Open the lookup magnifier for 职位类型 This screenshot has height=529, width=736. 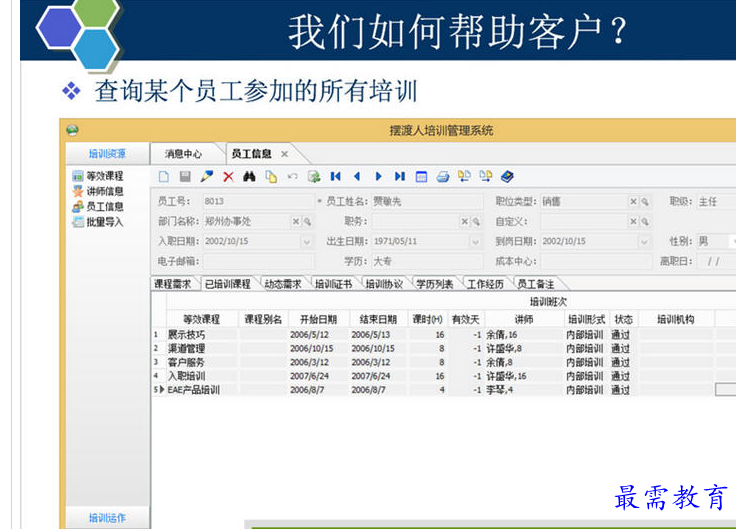pyautogui.click(x=645, y=201)
